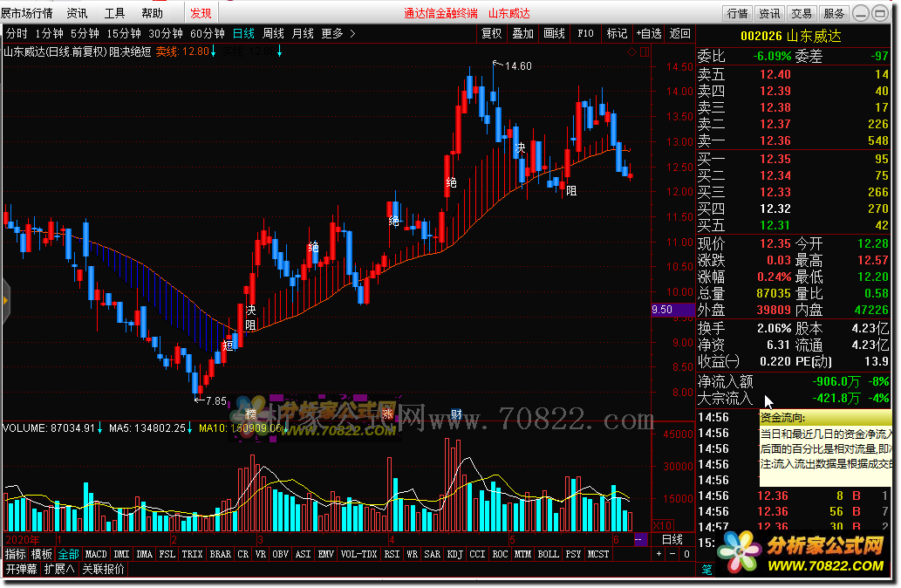Open the 工具 menu
The image size is (901, 588).
click(x=114, y=12)
